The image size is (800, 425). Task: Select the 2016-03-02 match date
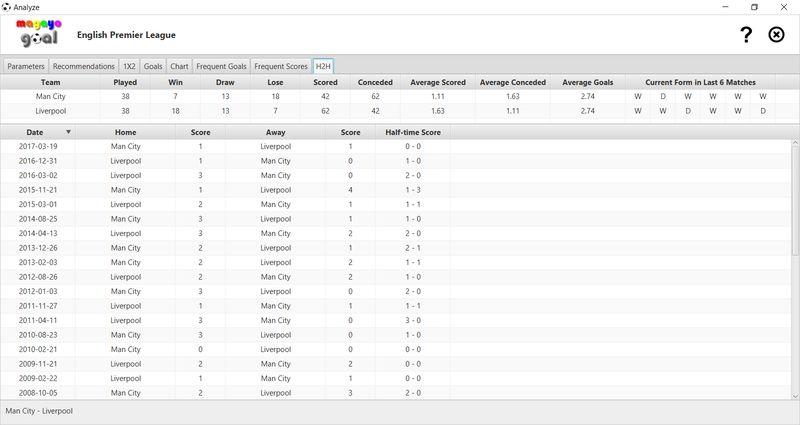pos(38,175)
